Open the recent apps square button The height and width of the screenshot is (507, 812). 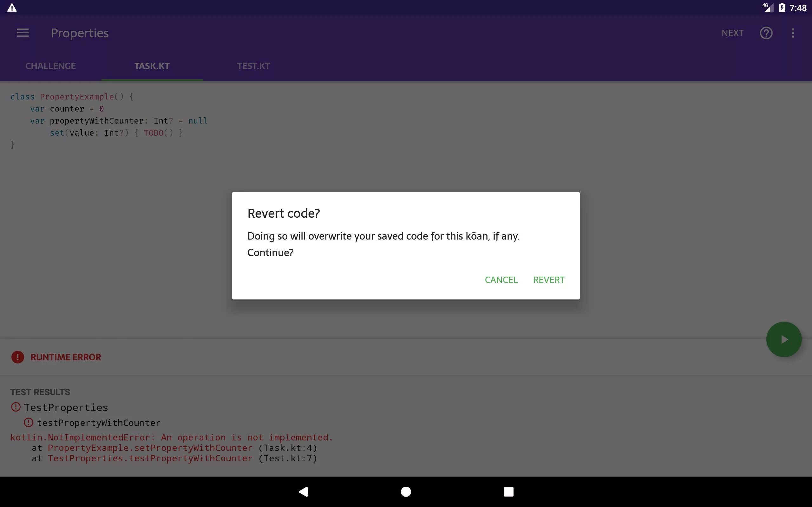pos(508,491)
